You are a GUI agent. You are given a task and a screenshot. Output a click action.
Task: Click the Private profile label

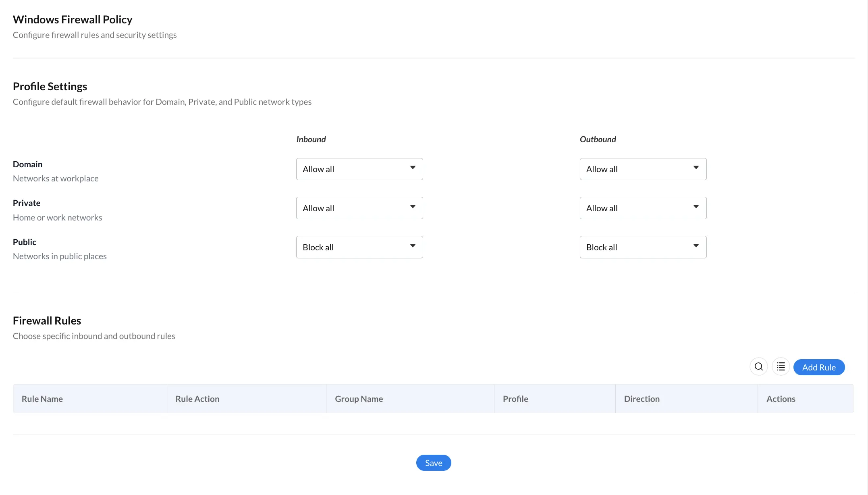[x=27, y=203]
